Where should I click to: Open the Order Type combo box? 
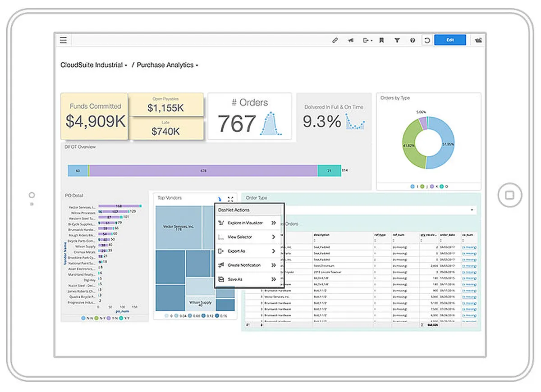(472, 210)
